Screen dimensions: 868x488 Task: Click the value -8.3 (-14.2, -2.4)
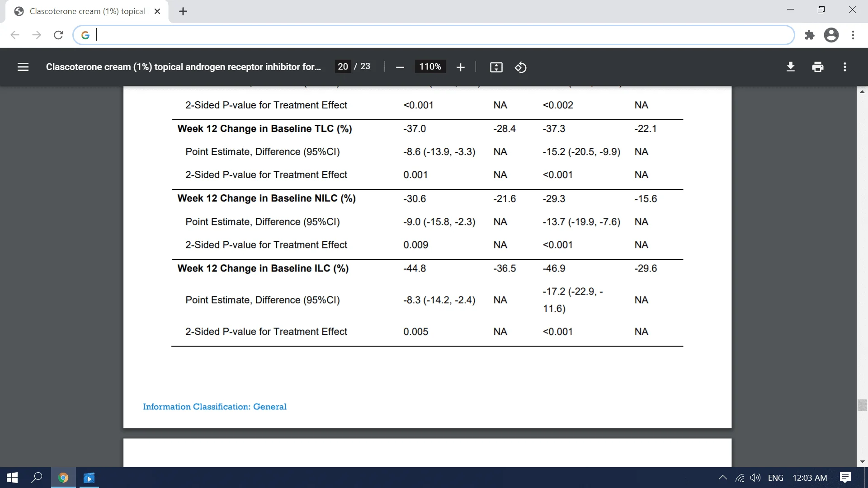(x=439, y=300)
